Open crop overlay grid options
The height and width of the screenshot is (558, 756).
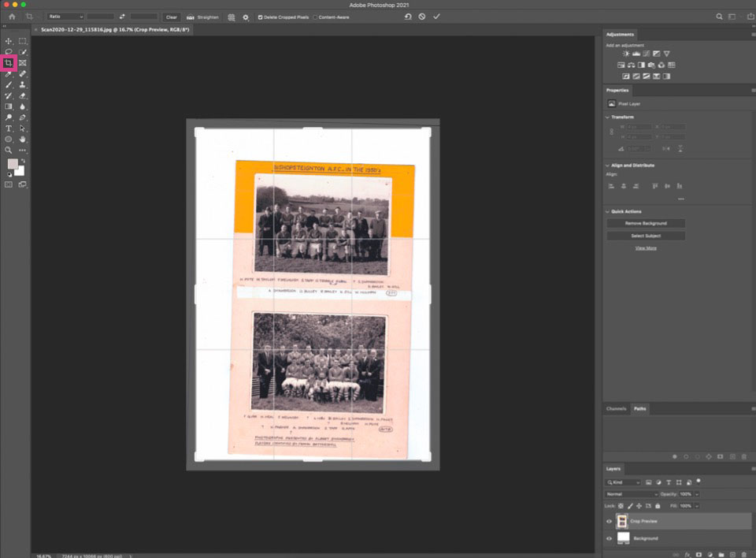232,17
